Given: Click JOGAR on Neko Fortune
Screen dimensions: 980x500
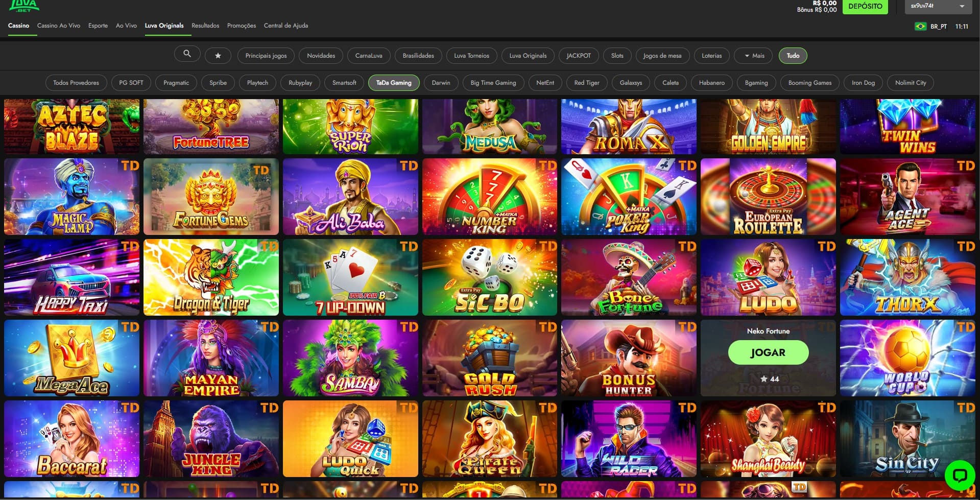Looking at the screenshot, I should [768, 352].
